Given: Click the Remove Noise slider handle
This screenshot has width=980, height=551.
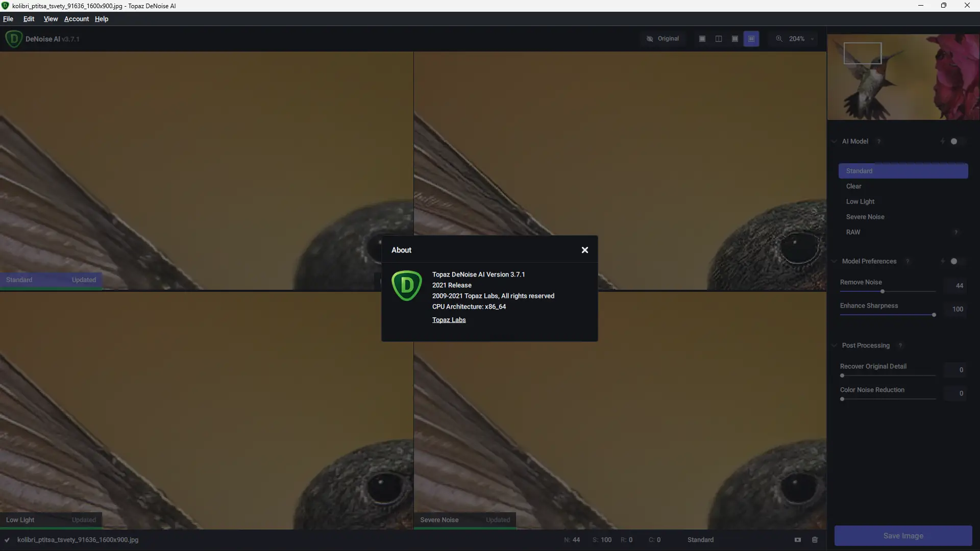Looking at the screenshot, I should click(883, 291).
